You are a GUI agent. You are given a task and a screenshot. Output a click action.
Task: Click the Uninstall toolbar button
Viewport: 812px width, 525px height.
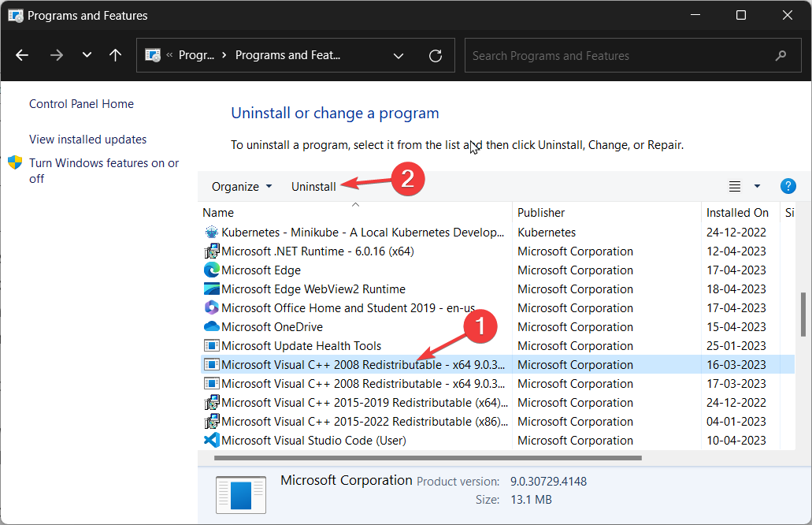point(313,187)
